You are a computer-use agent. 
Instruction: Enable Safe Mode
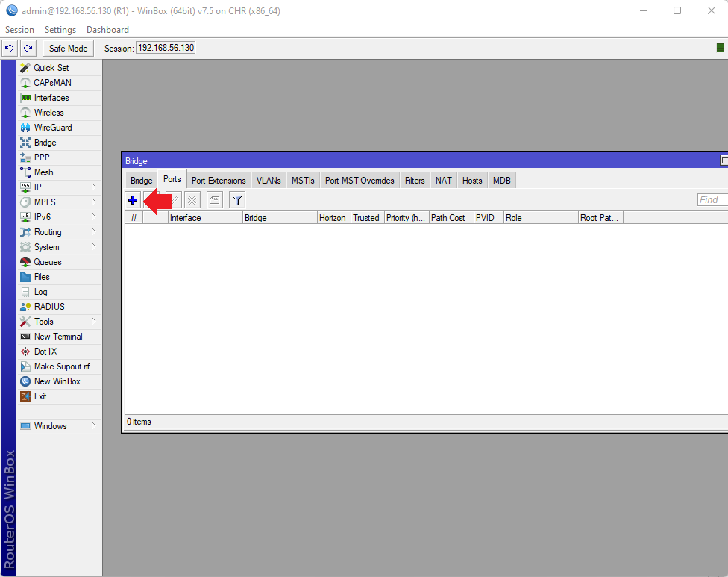(x=68, y=48)
